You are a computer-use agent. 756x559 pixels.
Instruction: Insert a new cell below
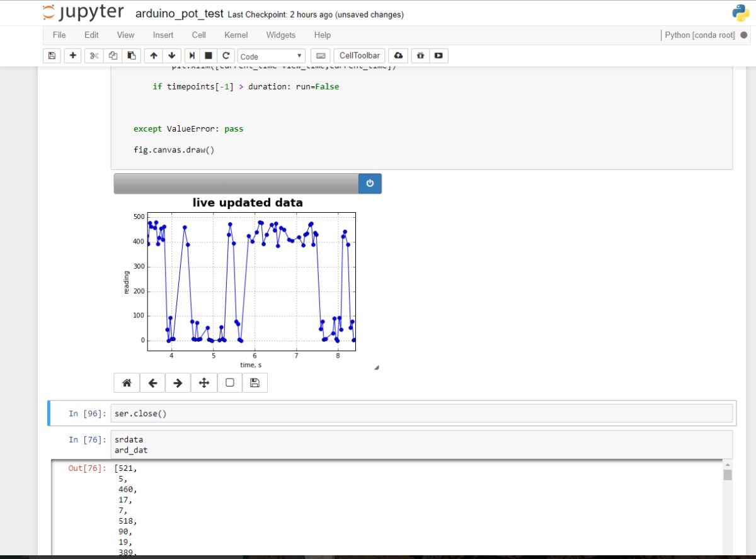pos(74,55)
